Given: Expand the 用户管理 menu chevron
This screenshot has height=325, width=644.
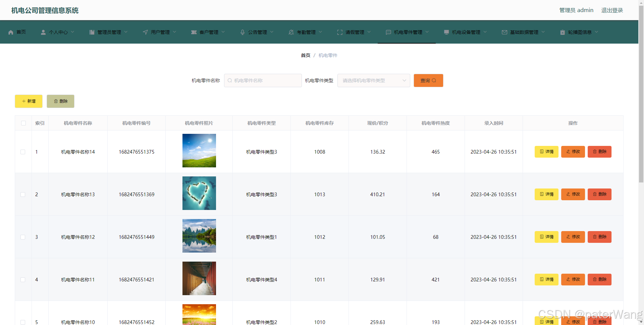Looking at the screenshot, I should 174,32.
